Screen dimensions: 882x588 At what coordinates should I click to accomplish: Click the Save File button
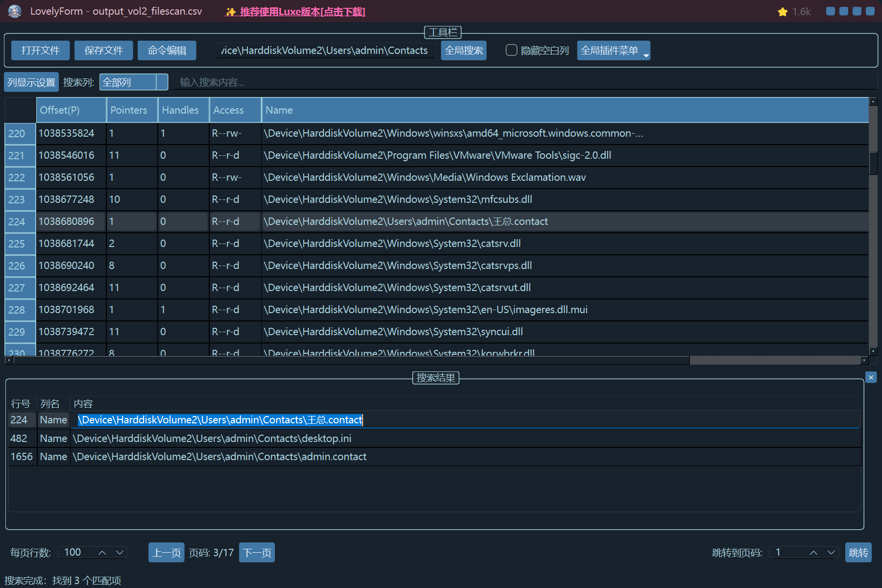(x=103, y=50)
